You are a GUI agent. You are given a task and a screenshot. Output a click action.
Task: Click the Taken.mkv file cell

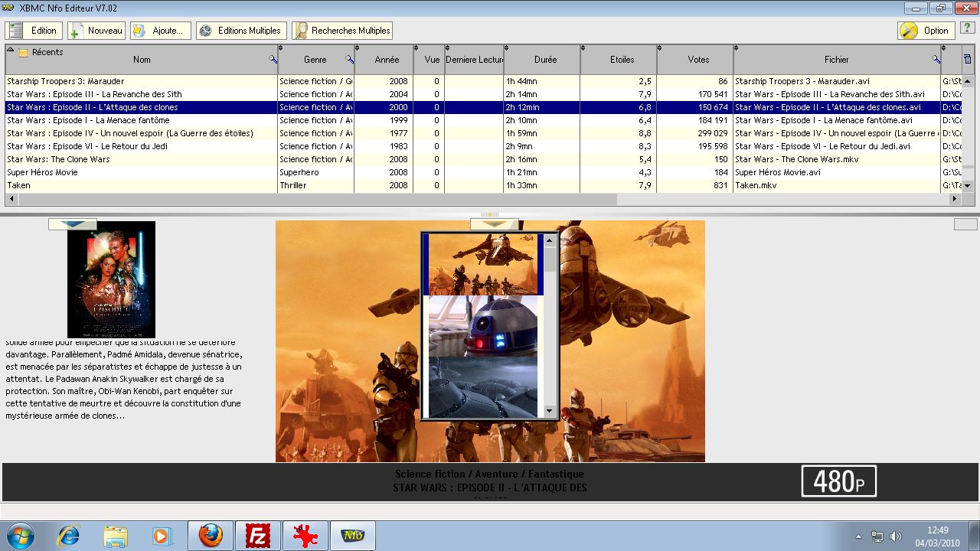pos(837,185)
